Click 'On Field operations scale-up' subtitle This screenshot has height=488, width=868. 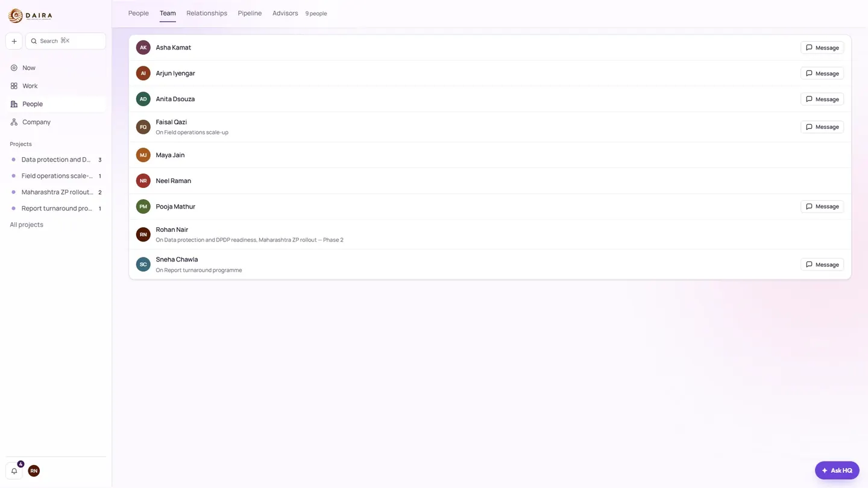(192, 133)
